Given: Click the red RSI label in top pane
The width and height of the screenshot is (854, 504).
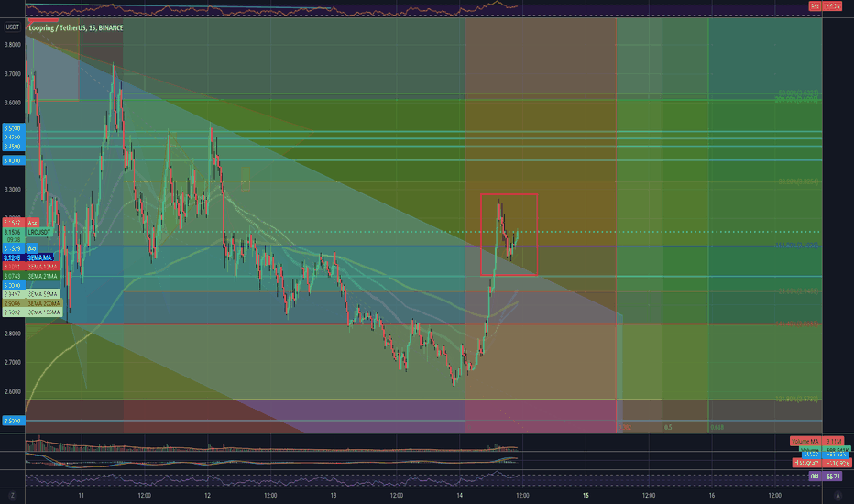Looking at the screenshot, I should (824, 6).
